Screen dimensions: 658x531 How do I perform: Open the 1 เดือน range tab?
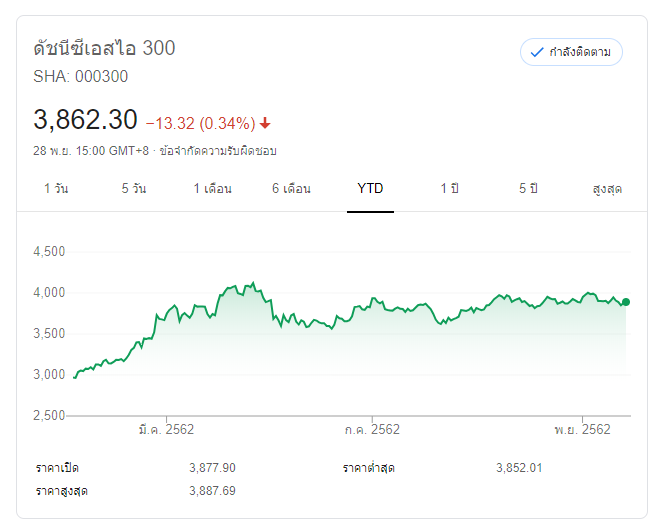click(212, 189)
